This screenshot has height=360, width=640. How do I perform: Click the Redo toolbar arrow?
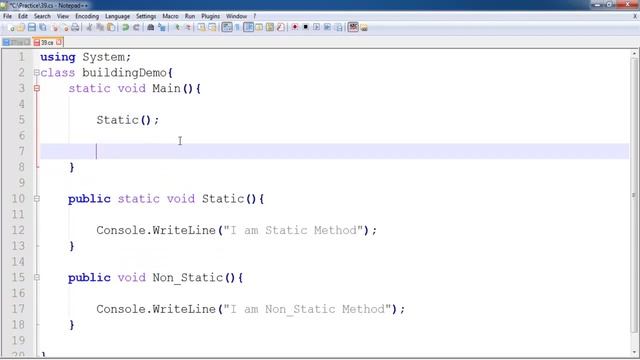(x=136, y=27)
